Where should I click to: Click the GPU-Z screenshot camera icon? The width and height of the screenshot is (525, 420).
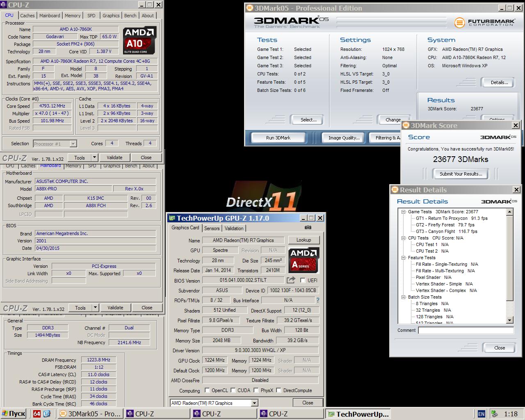[308, 228]
